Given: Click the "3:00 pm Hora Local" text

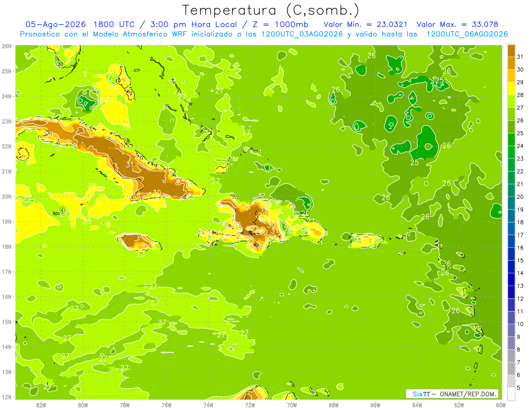Looking at the screenshot, I should (195, 24).
